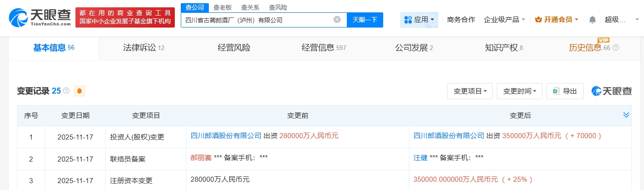Open the 超级 user account menu
This screenshot has height=190, width=644.
[x=621, y=20]
